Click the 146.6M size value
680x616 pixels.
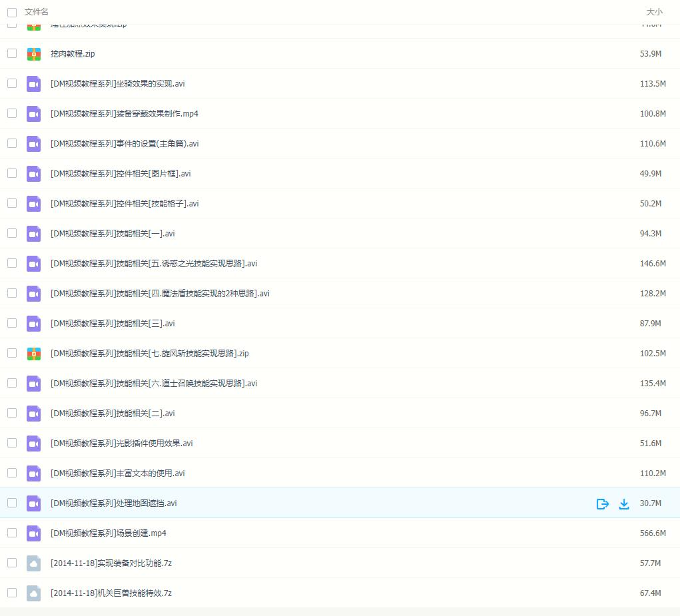coord(653,263)
